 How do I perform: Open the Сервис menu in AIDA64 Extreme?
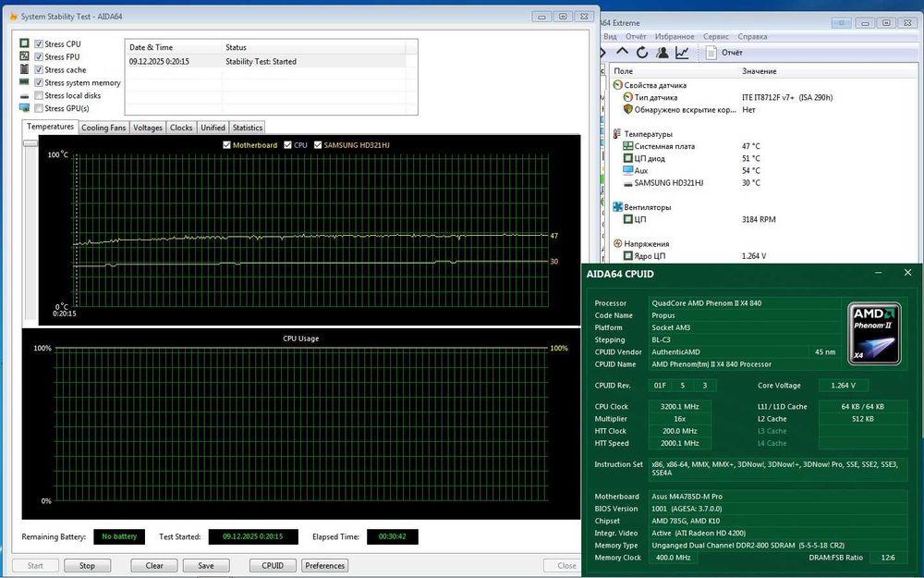(716, 37)
